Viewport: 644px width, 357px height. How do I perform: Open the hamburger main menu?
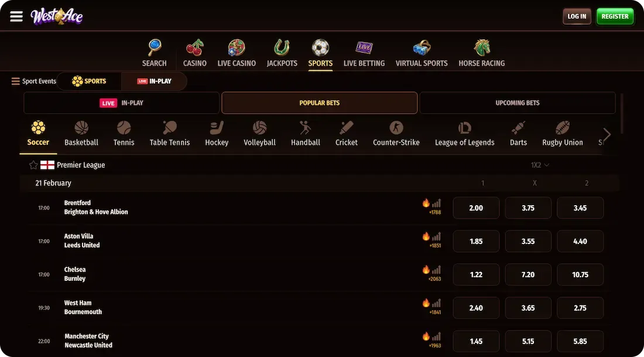(16, 16)
